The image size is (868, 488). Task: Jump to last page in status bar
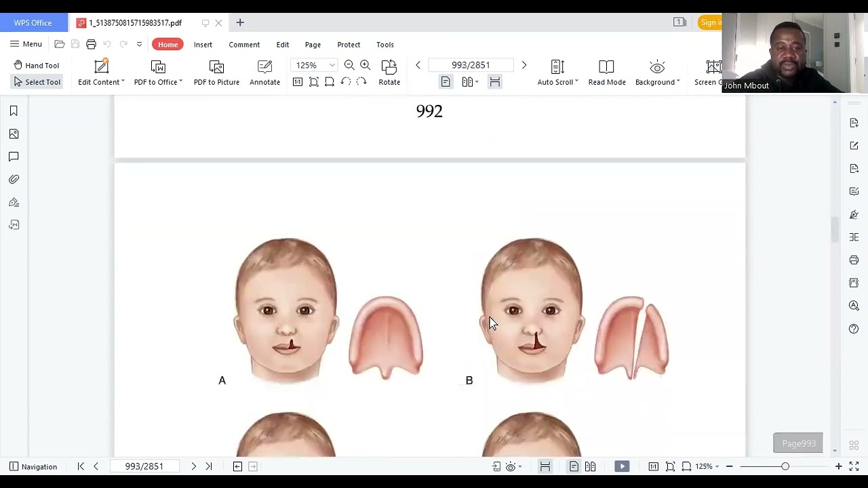point(209,466)
